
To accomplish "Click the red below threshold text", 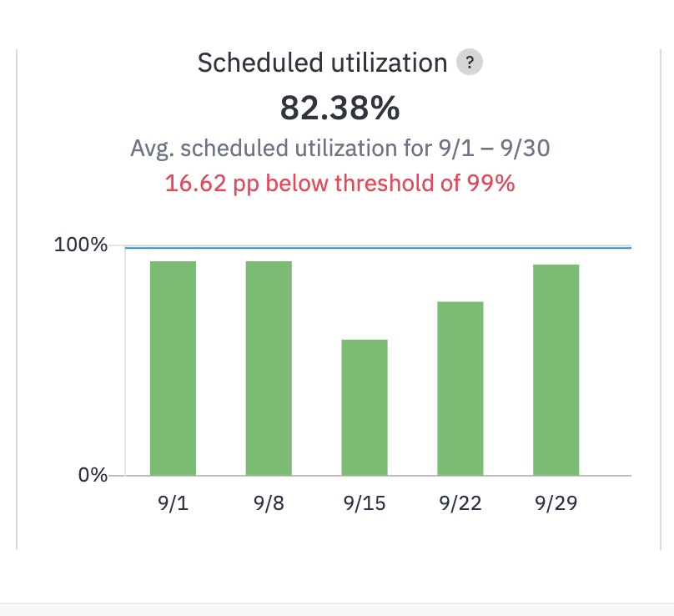I will pos(340,184).
